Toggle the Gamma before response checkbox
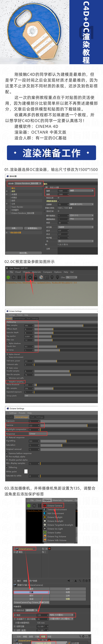The image size is (103, 644). point(7,453)
